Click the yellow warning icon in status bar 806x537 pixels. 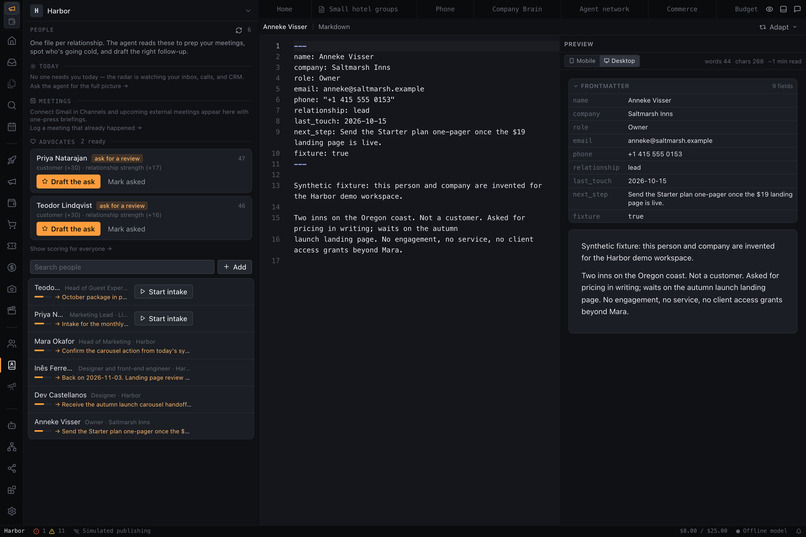click(52, 531)
